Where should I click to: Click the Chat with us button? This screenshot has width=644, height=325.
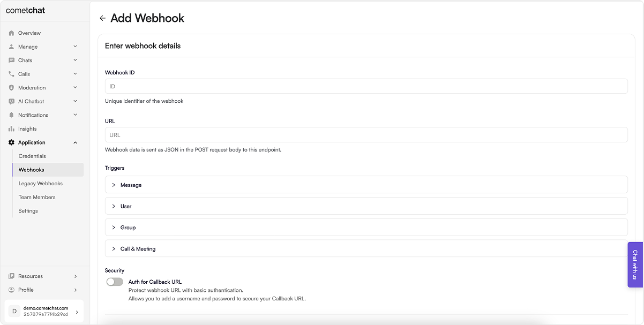tap(635, 264)
